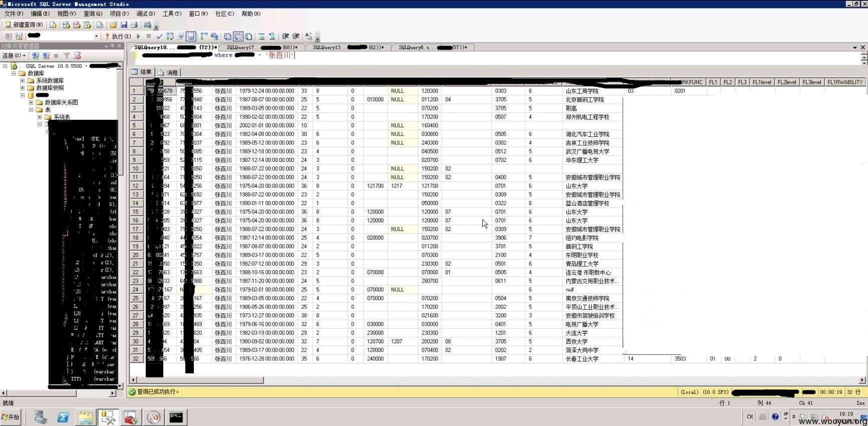This screenshot has width=868, height=426.
Task: Click the FL3level column header
Action: (811, 82)
